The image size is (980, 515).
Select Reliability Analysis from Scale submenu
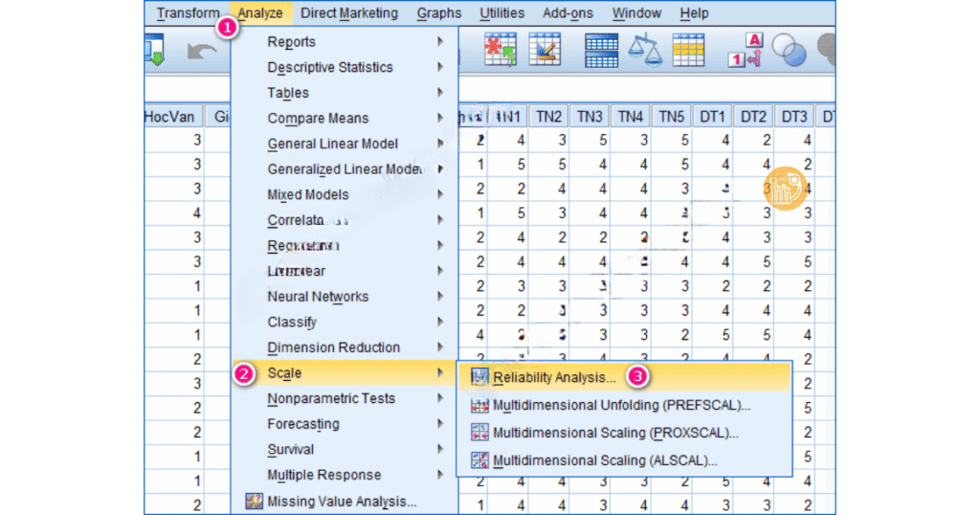554,377
